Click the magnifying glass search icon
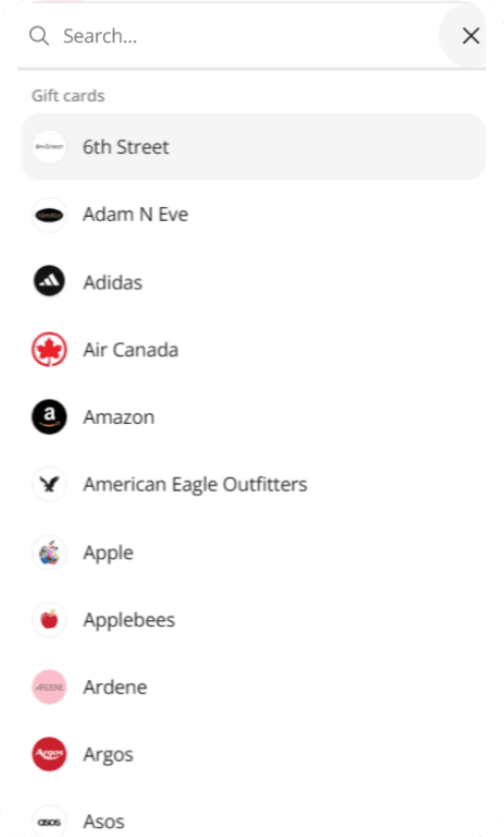Screen dimensions: 504x837 click(x=39, y=36)
